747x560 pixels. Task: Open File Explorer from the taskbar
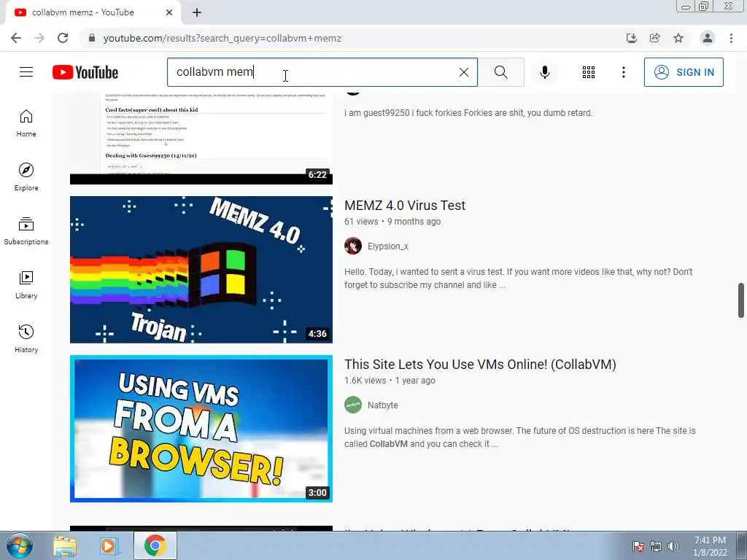65,546
